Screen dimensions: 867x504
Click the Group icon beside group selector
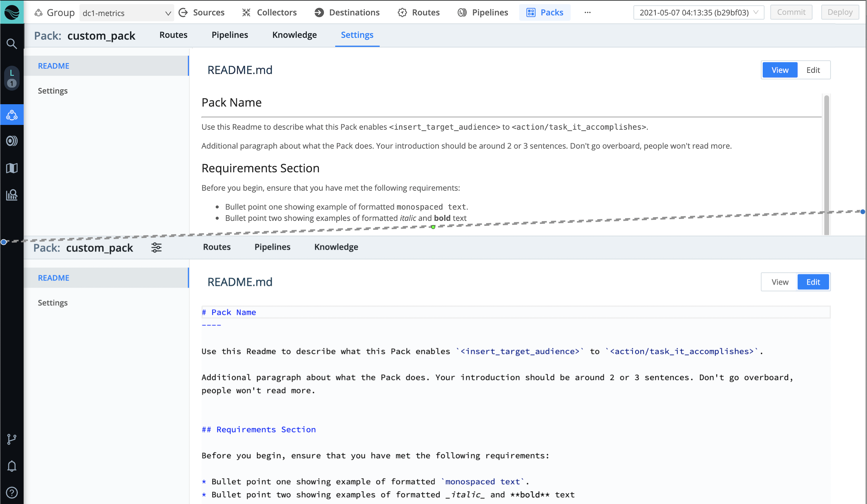tap(38, 13)
